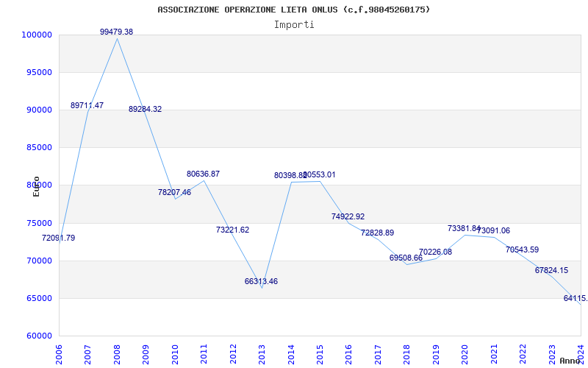Click the data label 67824.15

552,270
